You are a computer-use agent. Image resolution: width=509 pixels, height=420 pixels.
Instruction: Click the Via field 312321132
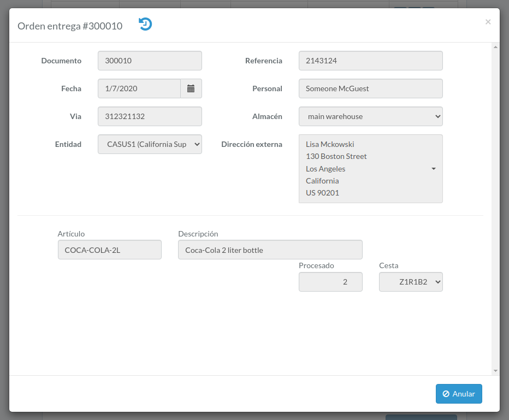[150, 116]
